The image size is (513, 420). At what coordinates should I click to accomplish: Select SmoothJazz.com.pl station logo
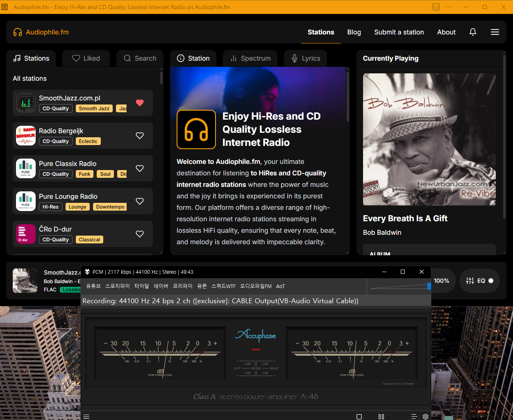[x=26, y=103]
